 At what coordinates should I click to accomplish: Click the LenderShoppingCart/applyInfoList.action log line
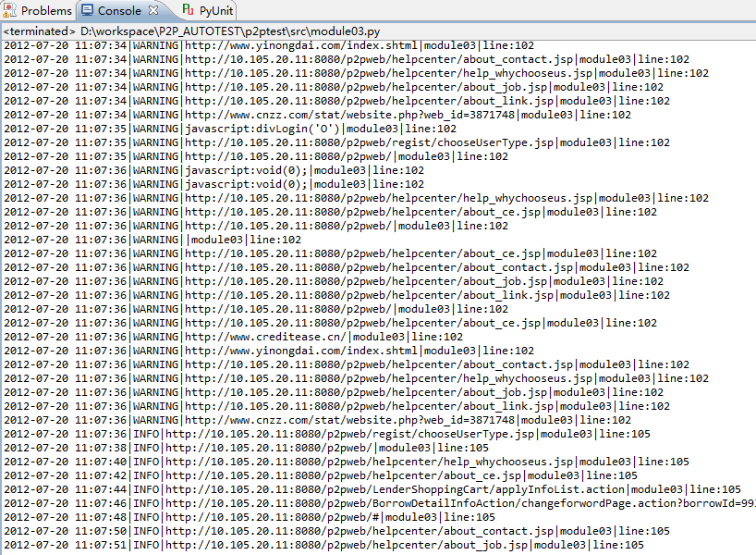point(372,490)
